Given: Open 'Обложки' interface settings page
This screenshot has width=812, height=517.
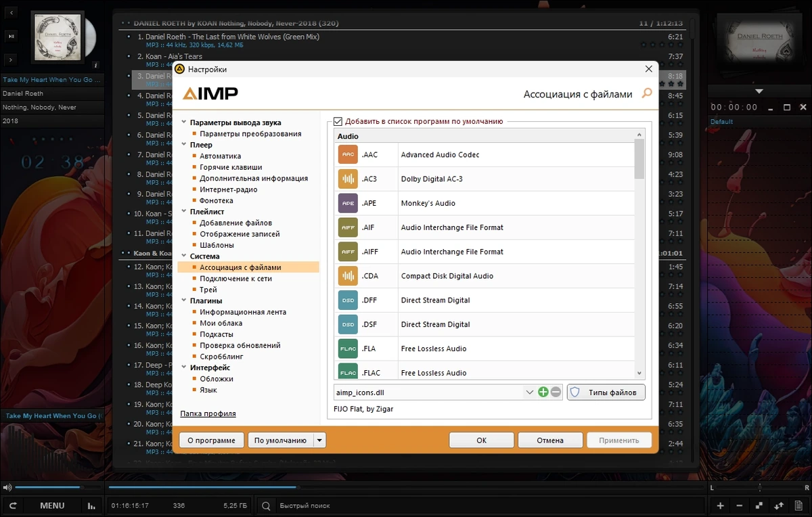Looking at the screenshot, I should tap(217, 379).
